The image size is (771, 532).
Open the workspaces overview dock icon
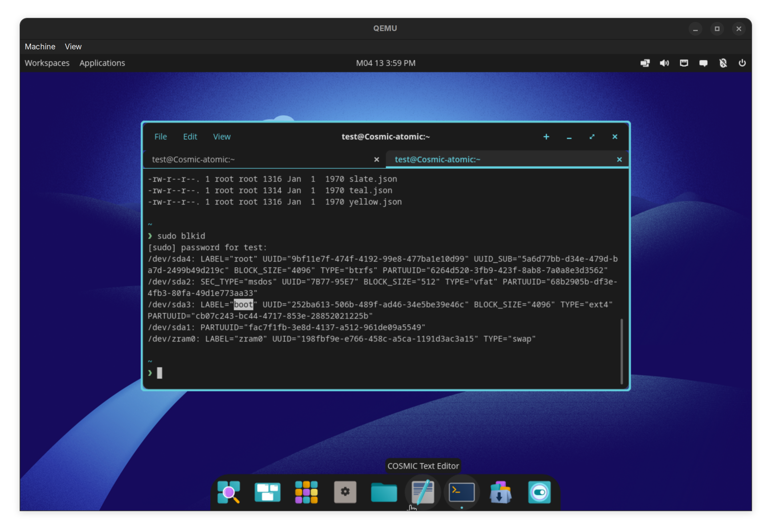pyautogui.click(x=268, y=492)
